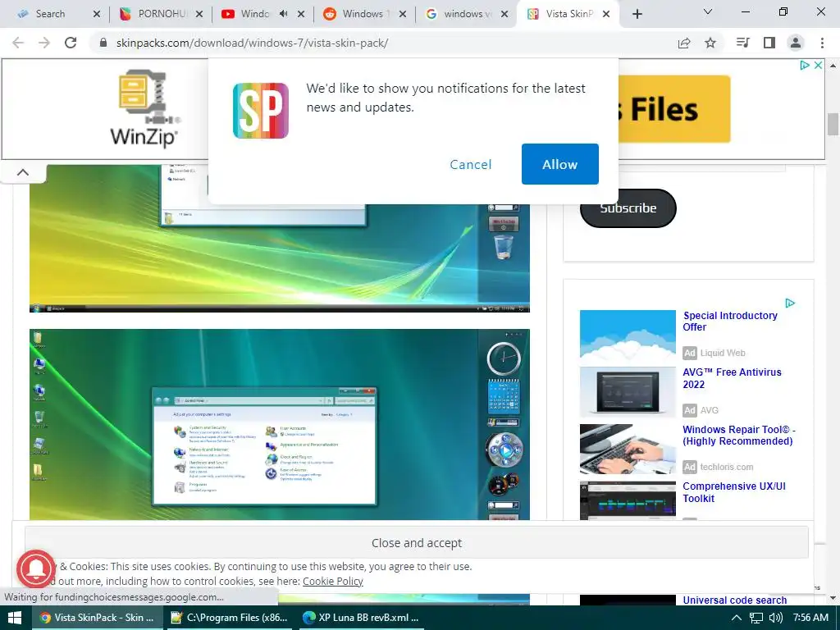Go back to previous page
The width and height of the screenshot is (840, 630).
coord(18,43)
